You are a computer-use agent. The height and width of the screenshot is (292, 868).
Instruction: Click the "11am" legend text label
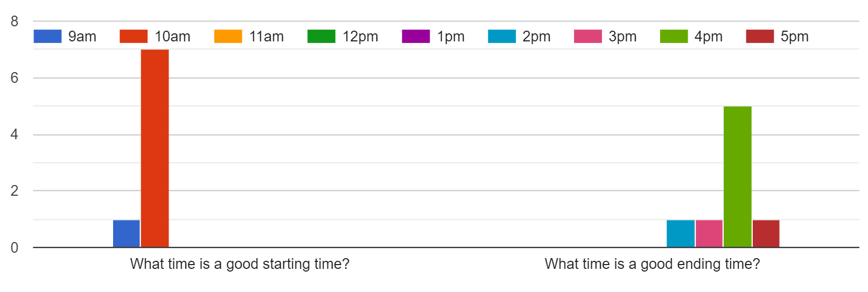pos(267,37)
